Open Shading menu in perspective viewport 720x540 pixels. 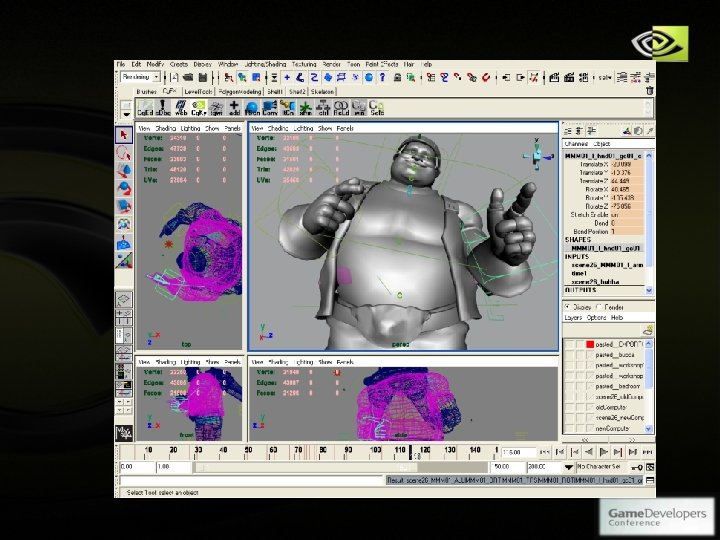click(x=277, y=128)
